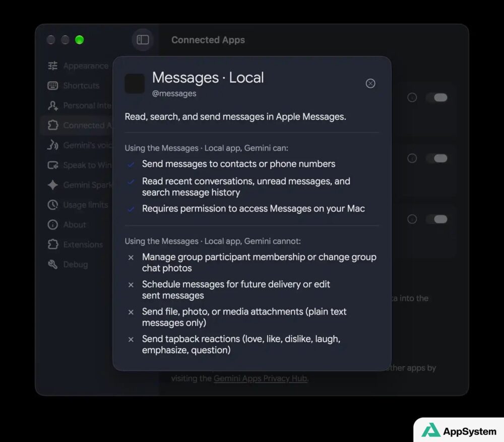Click 'Manage group participant membership' item
This screenshot has height=442, width=504.
tap(259, 263)
